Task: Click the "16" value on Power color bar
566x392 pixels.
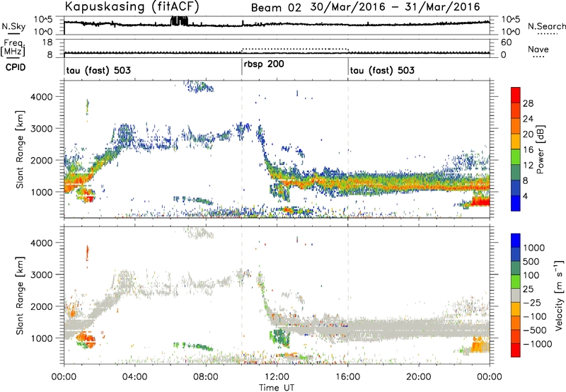Action: [528, 150]
